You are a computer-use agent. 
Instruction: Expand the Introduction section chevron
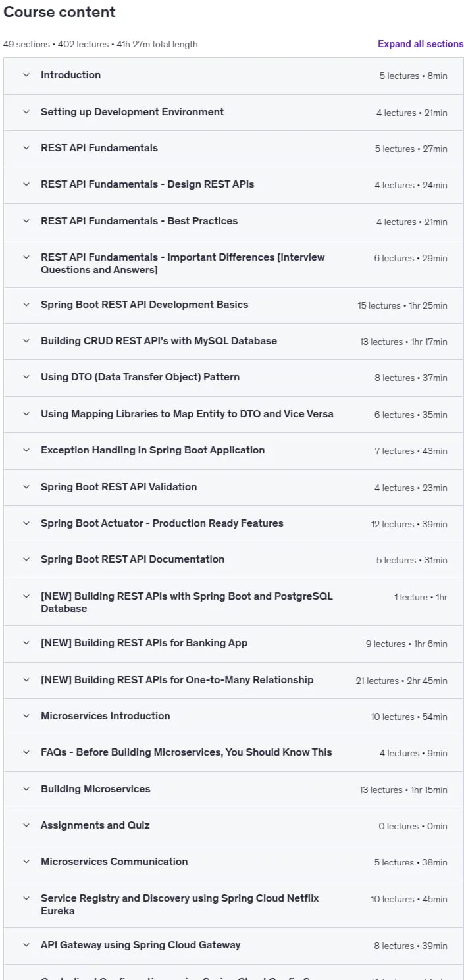point(26,75)
